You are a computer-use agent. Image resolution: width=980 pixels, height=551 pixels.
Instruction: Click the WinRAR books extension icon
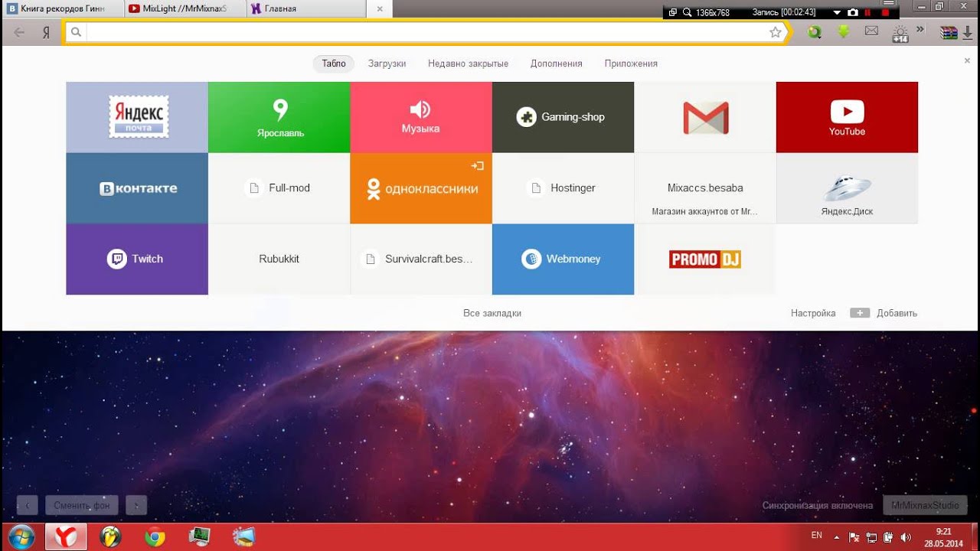tap(949, 32)
